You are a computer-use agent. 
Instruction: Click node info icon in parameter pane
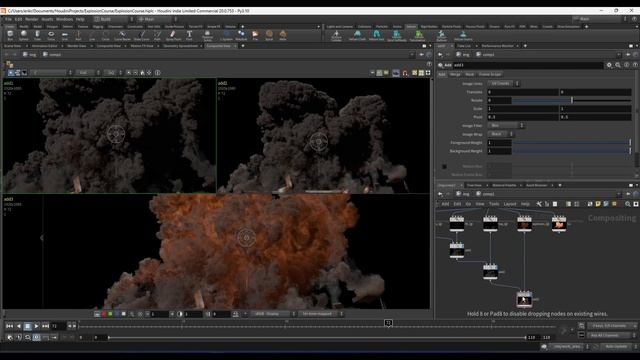[627, 65]
